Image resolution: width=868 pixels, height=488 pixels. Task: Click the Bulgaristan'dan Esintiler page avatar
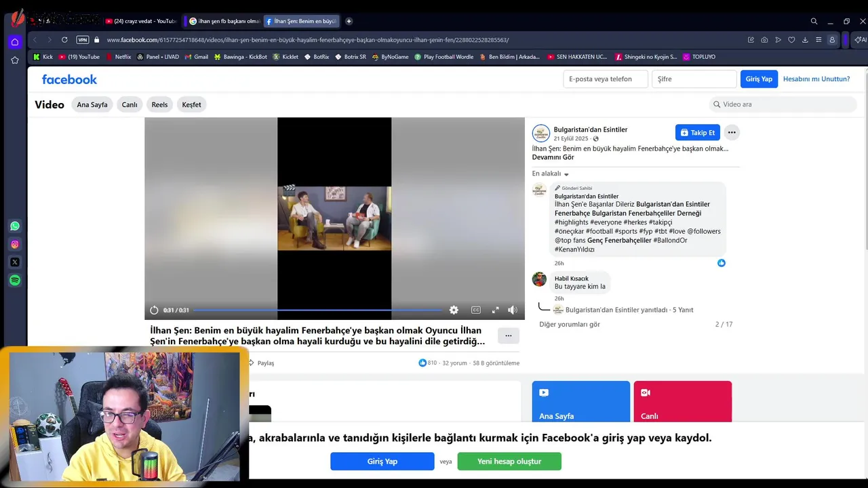click(540, 133)
